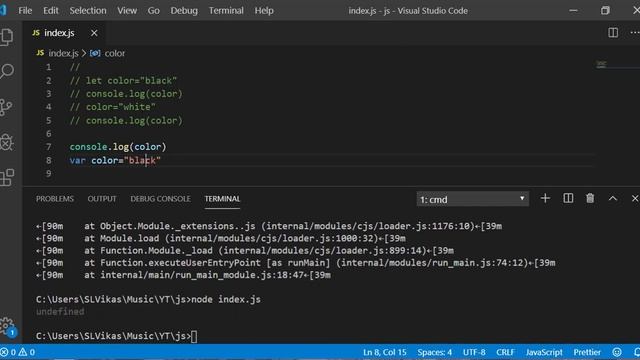Open the Go menu

pyautogui.click(x=153, y=11)
